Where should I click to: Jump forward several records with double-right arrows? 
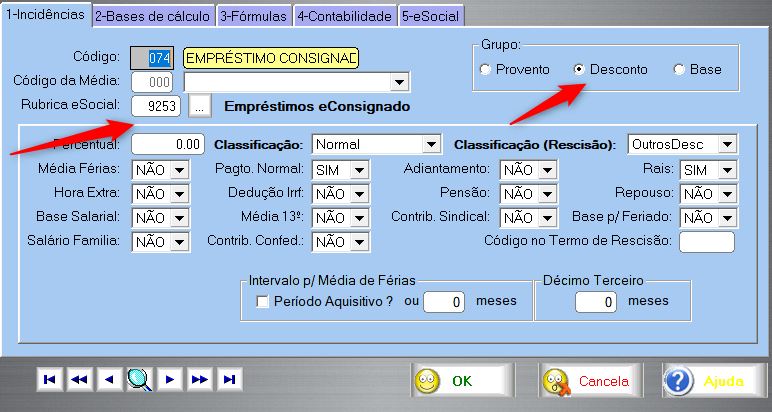click(200, 380)
